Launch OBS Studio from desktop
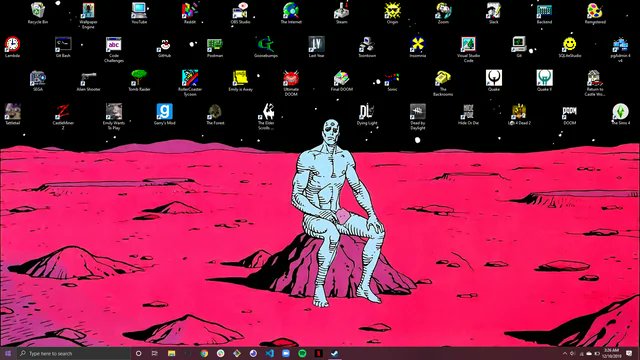640x360 pixels. (x=240, y=13)
